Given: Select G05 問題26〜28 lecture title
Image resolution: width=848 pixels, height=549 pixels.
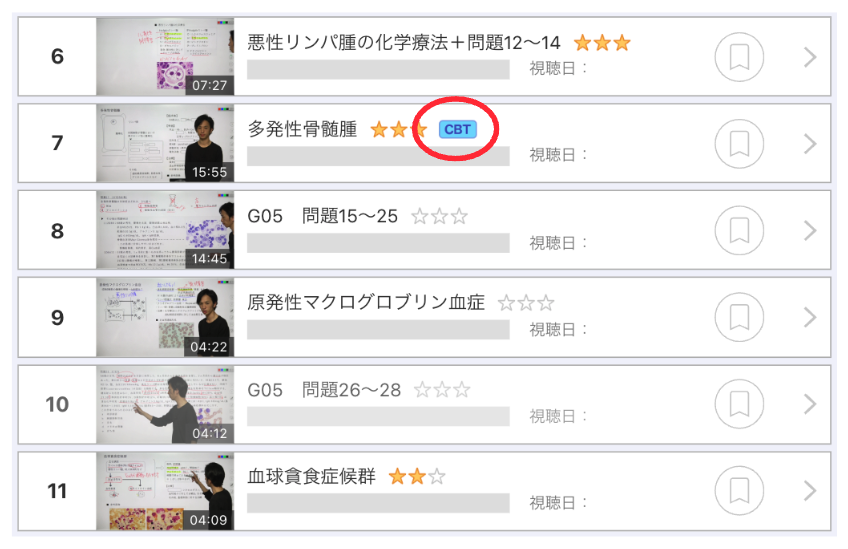Looking at the screenshot, I should pyautogui.click(x=324, y=389).
